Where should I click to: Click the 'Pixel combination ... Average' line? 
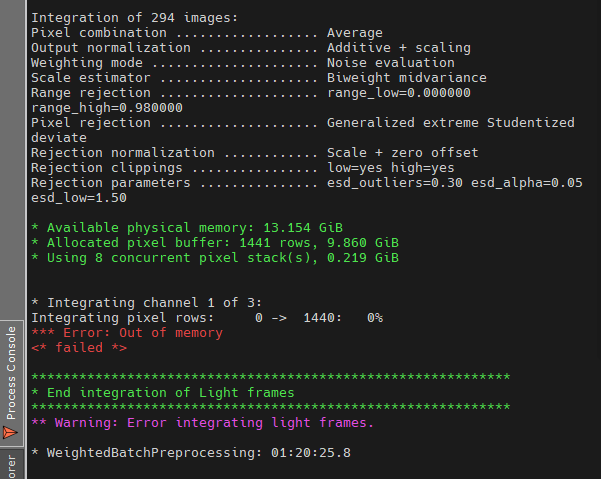coord(207,33)
